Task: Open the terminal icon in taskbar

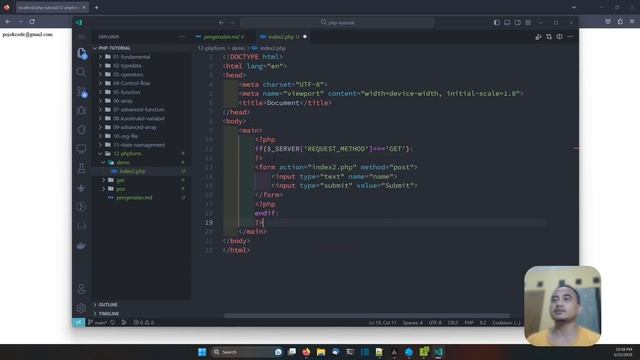Action: (350, 352)
